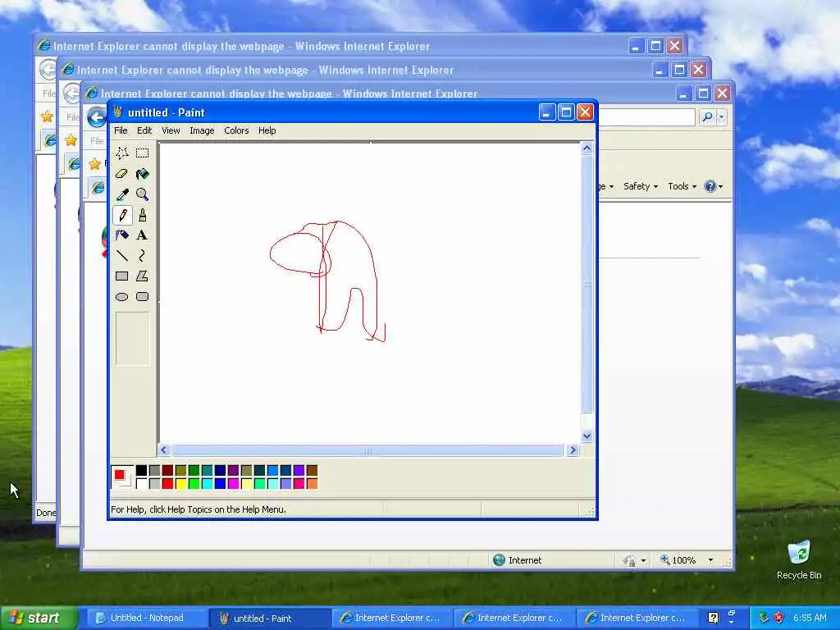Select the magenta palette swatch

coord(234,484)
